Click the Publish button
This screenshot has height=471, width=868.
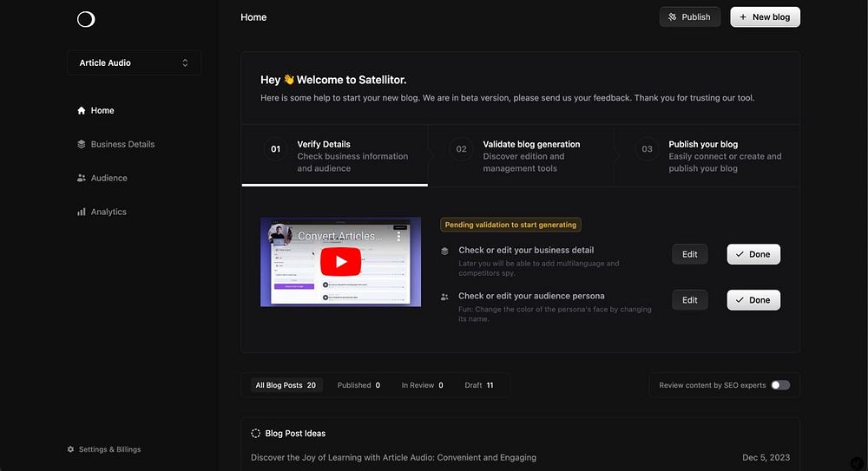[690, 17]
